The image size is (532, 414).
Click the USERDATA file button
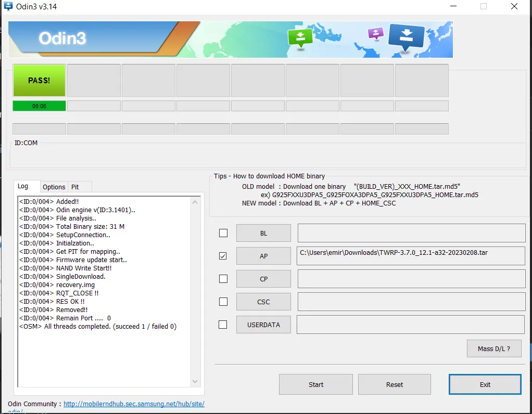(263, 325)
